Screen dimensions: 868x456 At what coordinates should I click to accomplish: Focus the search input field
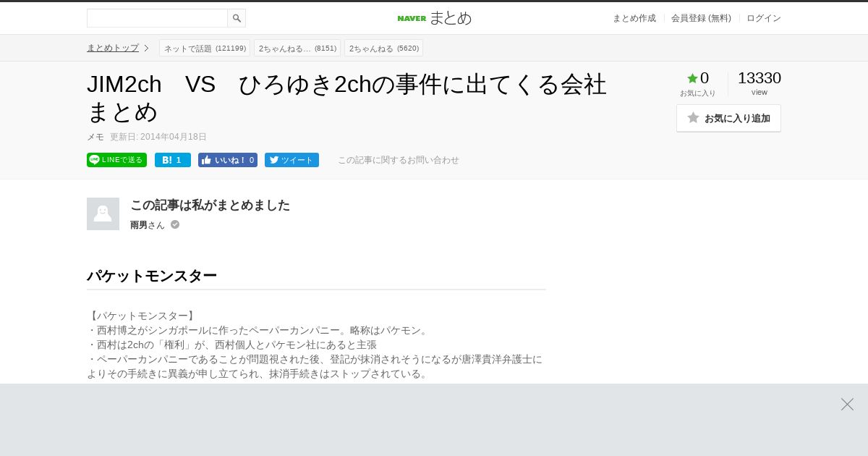(x=157, y=18)
